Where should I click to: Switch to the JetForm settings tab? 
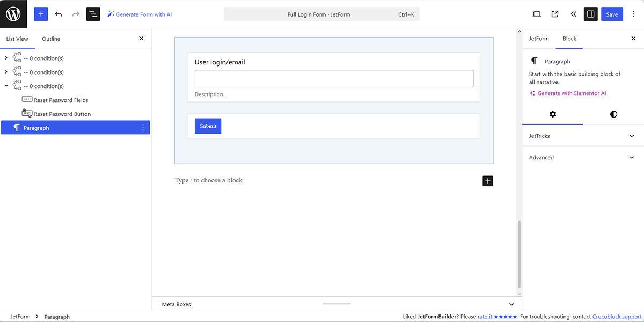(539, 39)
